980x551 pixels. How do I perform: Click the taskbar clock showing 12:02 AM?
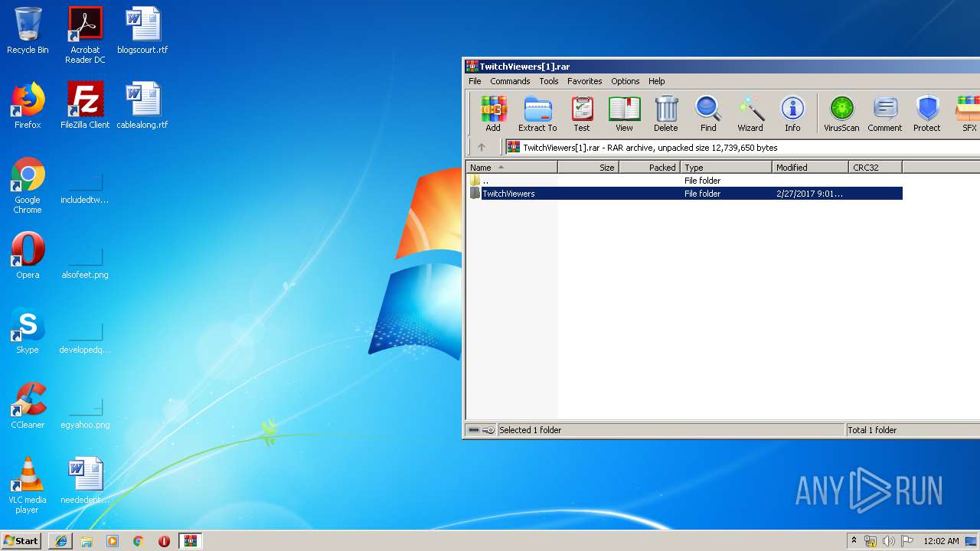tap(941, 541)
